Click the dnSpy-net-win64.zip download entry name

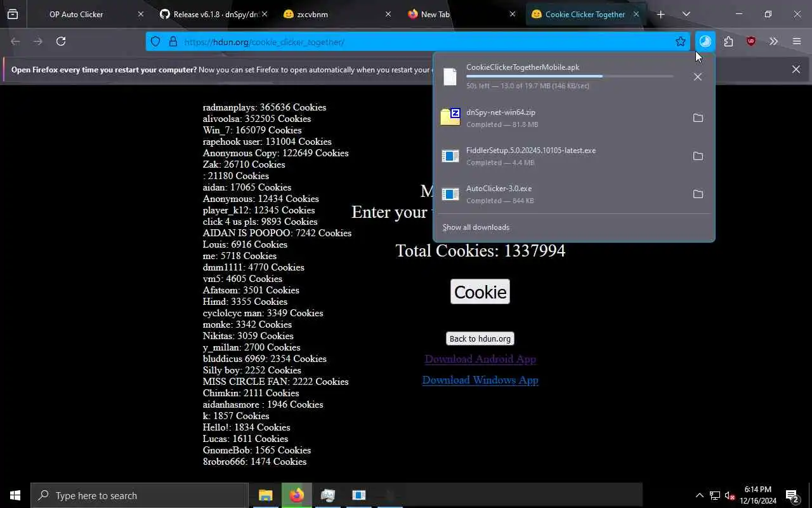tap(501, 112)
